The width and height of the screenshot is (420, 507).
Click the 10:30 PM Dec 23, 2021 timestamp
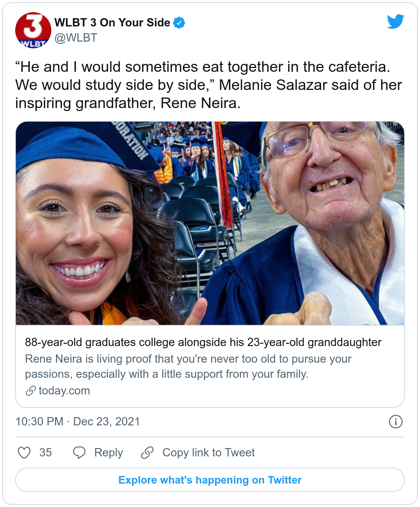click(x=77, y=421)
